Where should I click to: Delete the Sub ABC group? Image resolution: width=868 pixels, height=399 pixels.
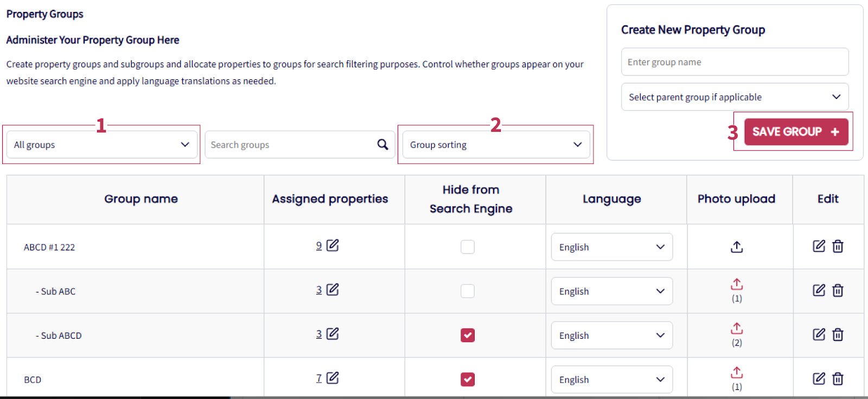838,290
